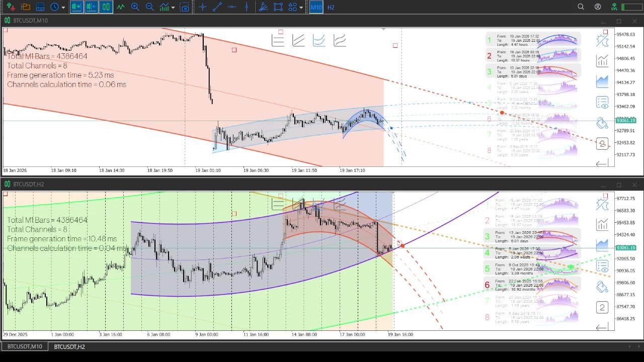Choose horizontal lines channel style in M10 chart
Image resolution: width=644 pixels, height=362 pixels.
pyautogui.click(x=278, y=40)
